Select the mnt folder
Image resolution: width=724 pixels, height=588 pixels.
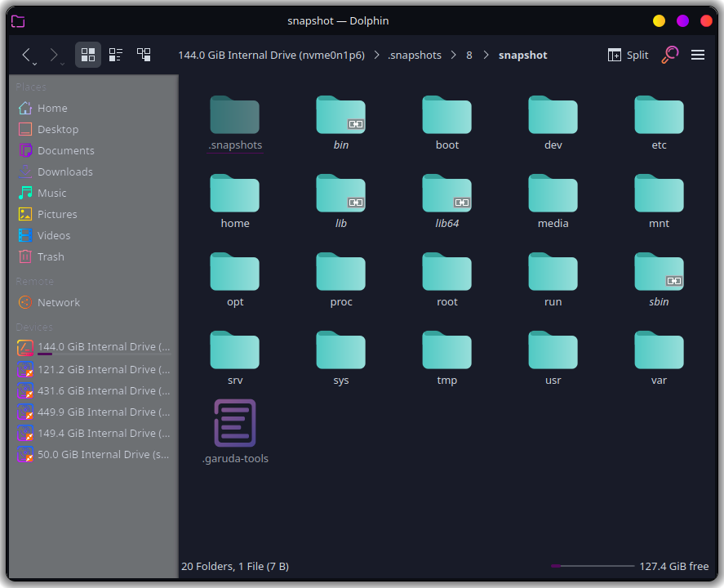659,193
